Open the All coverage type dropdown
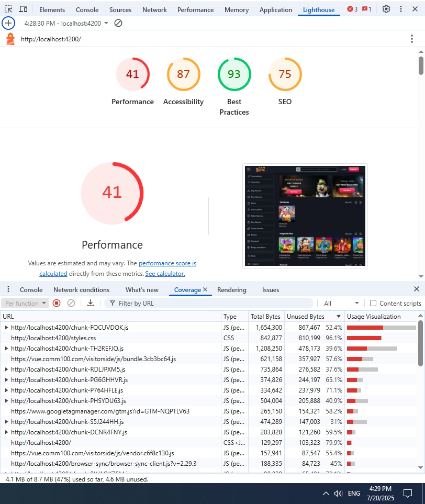Screen dimensions: 425x504 pos(341,303)
